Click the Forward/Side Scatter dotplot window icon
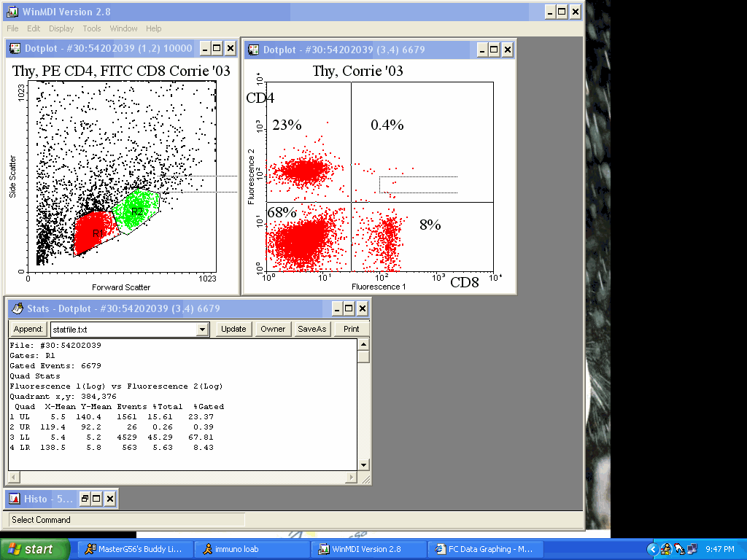Viewport: 747px width, 560px height. (x=15, y=49)
